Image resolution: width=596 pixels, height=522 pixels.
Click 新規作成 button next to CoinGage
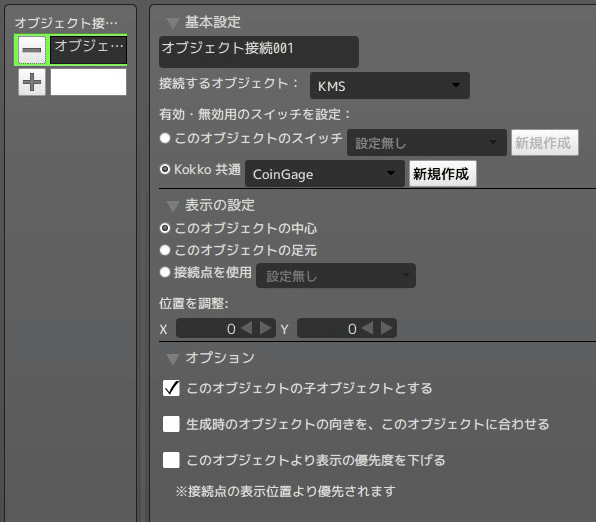point(442,174)
